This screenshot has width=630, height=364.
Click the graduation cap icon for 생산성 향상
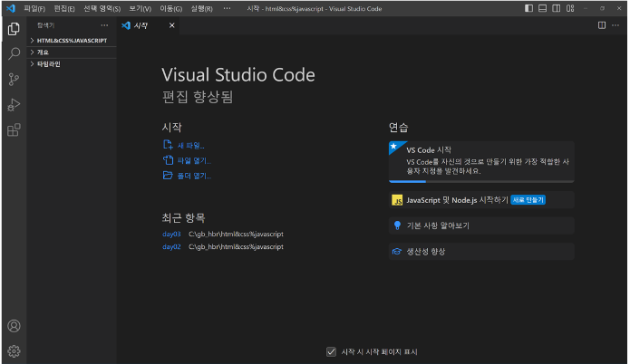point(397,252)
